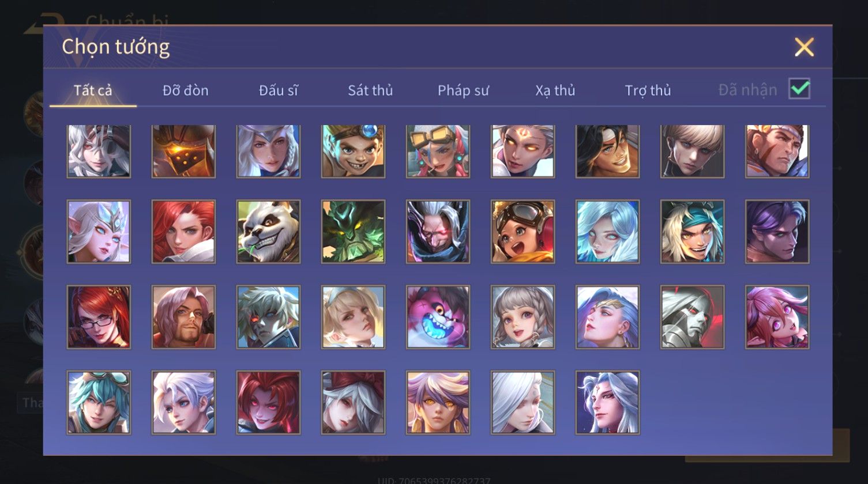
Task: Filter heroes by Xạ thủ
Action: [x=555, y=90]
